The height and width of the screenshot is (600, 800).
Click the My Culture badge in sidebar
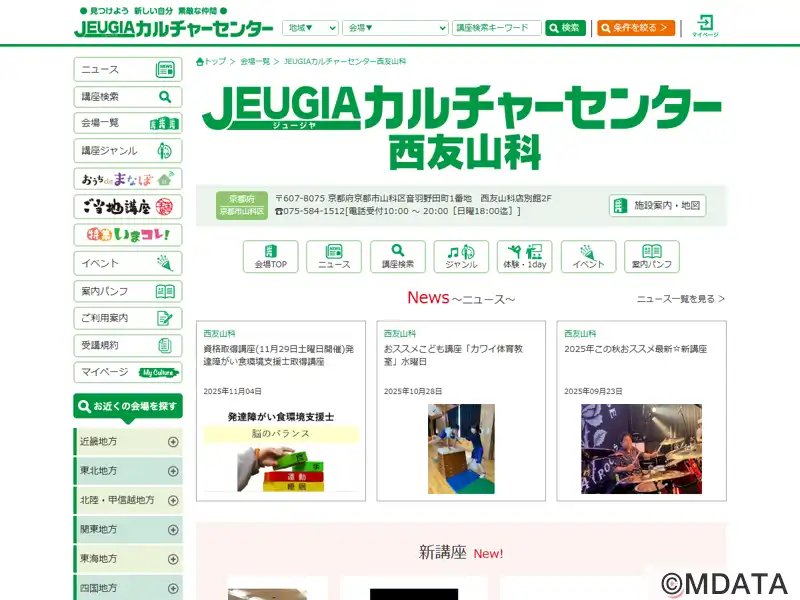159,372
